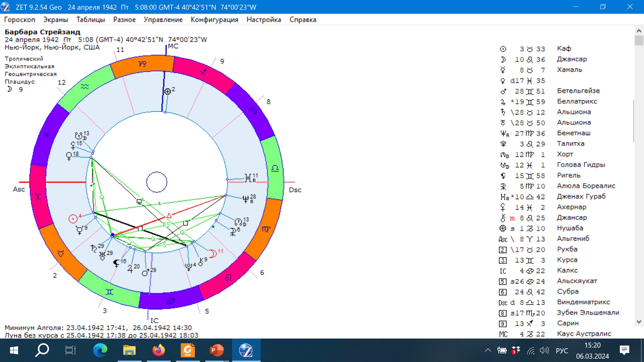
Task: Click the Moon crescent in the chart wheel
Action: [x=213, y=253]
